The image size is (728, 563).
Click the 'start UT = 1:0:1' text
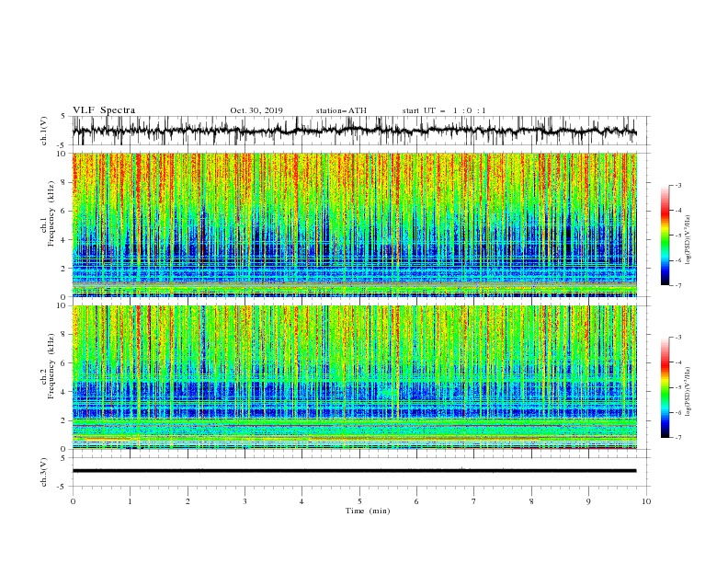444,110
